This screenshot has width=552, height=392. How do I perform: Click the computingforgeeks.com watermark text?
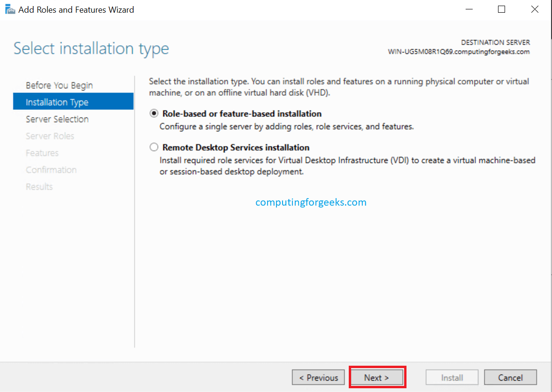[311, 202]
